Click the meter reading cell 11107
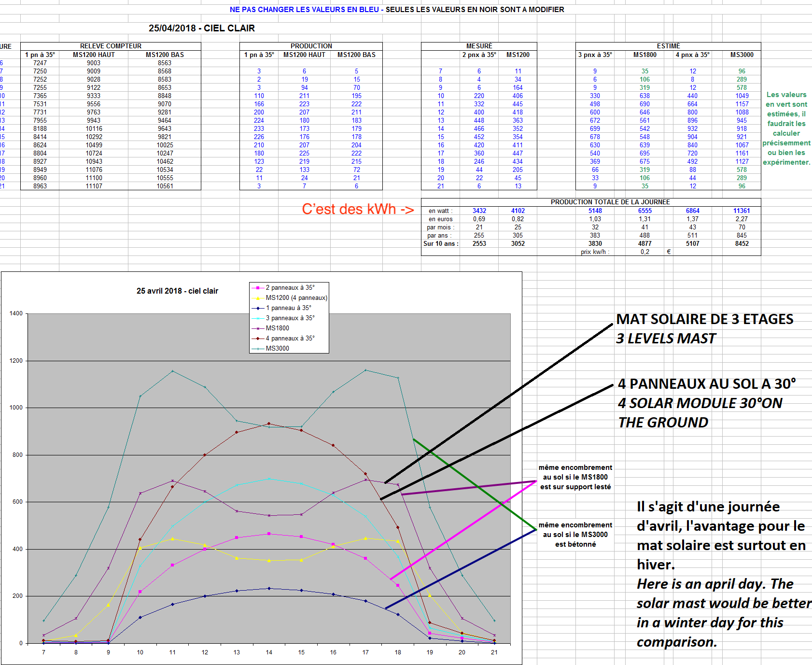The height and width of the screenshot is (665, 812). click(x=94, y=186)
